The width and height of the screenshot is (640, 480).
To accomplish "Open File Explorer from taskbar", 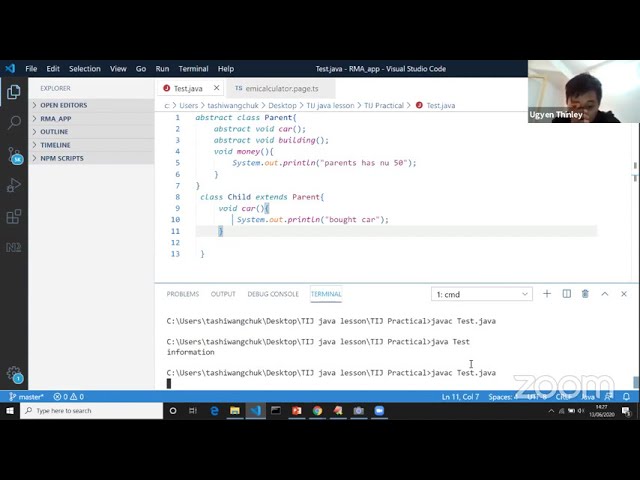I will click(235, 411).
